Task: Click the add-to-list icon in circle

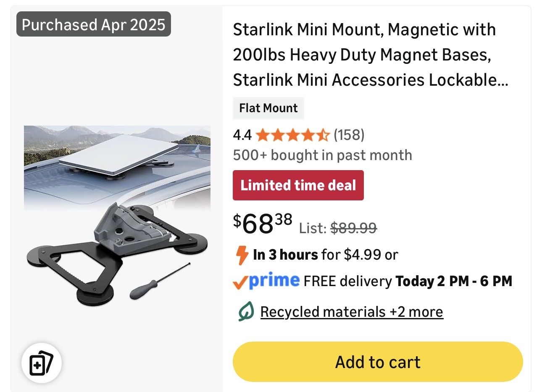Action: point(41,363)
